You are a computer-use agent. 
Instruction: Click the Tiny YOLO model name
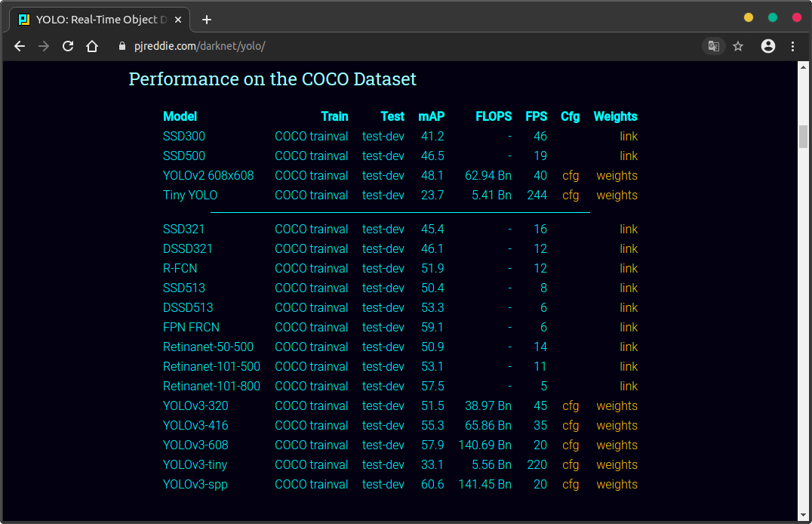click(190, 196)
